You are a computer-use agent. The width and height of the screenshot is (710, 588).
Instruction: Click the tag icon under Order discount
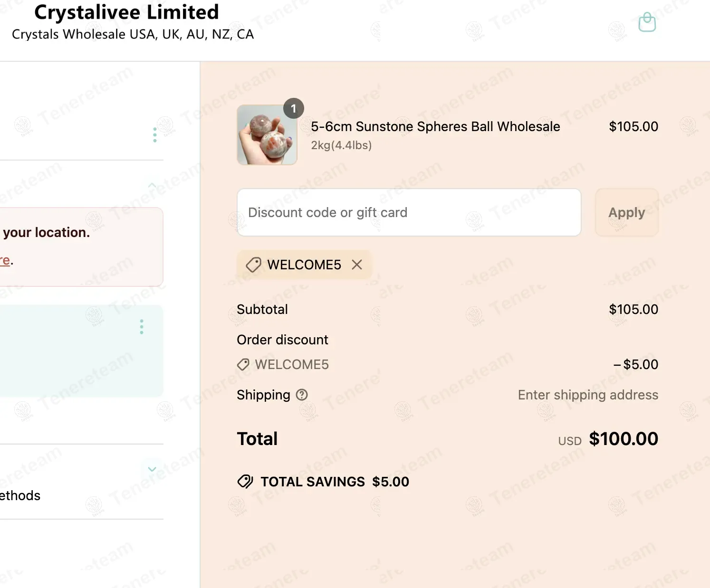point(243,365)
